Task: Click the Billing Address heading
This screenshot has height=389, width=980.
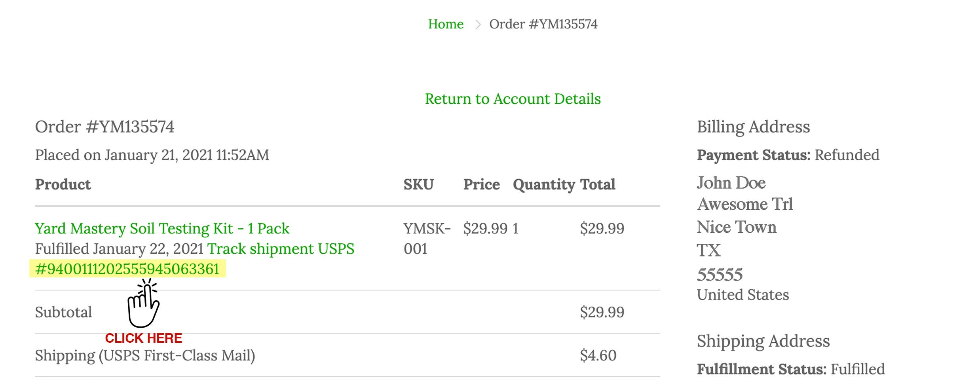Action: click(753, 127)
